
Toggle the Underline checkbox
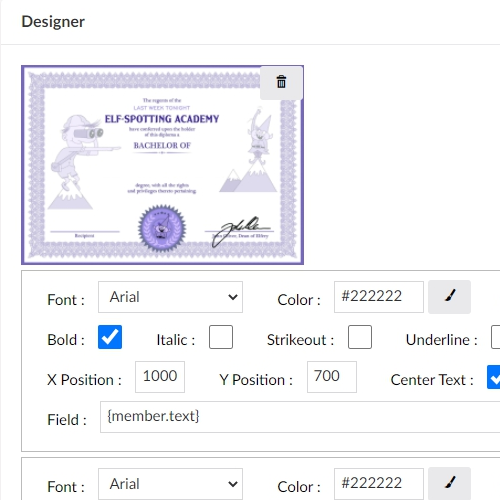coord(496,337)
